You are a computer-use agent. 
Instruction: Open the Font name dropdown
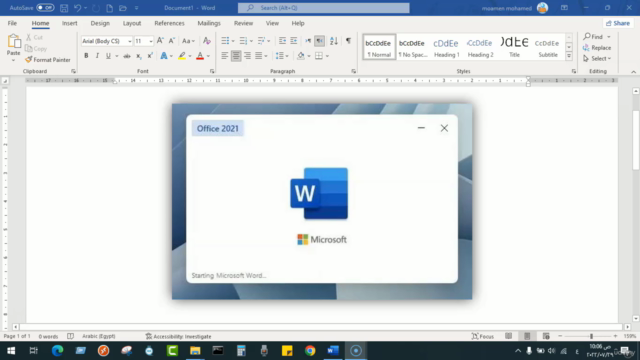(130, 41)
